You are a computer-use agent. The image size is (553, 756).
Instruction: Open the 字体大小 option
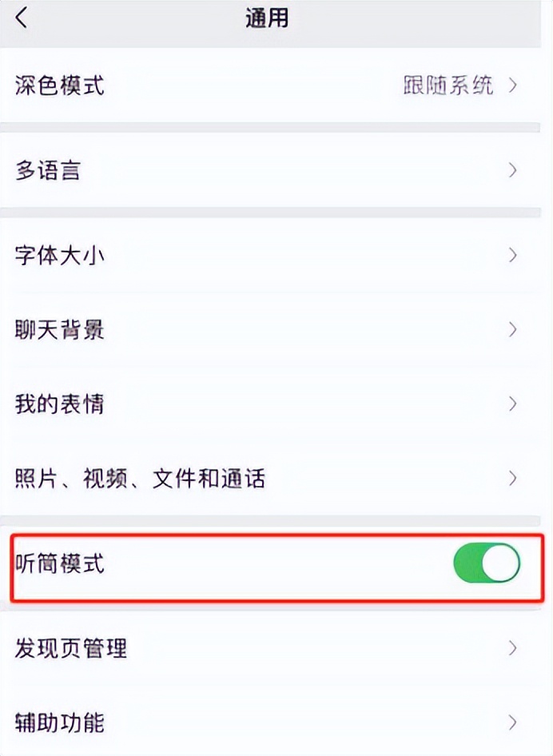[60, 256]
